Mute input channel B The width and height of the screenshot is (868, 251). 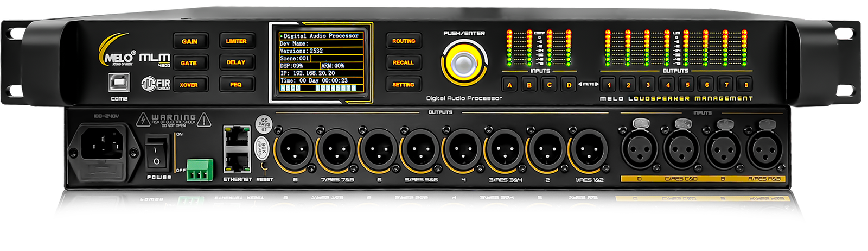(529, 85)
